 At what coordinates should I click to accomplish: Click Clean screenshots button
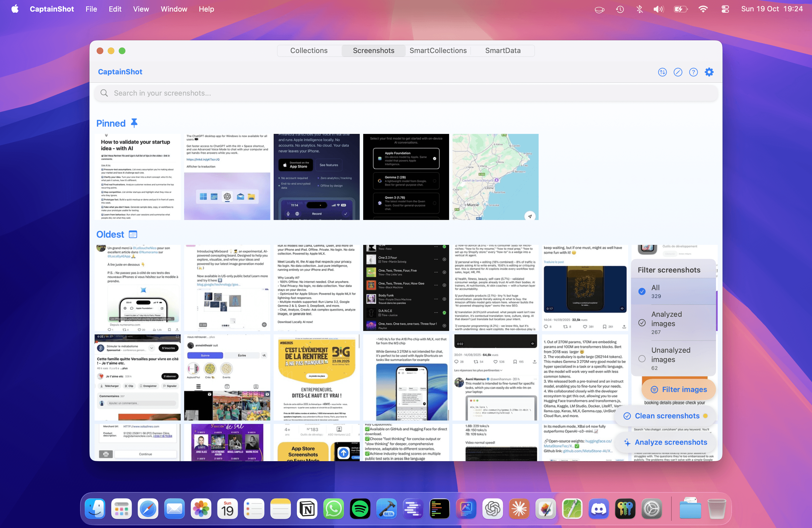click(666, 416)
